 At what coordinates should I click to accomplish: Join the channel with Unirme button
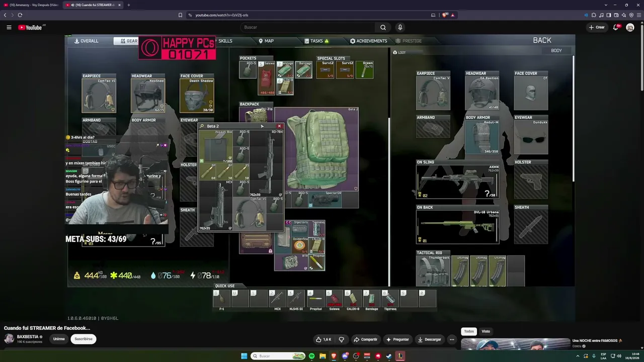59,339
